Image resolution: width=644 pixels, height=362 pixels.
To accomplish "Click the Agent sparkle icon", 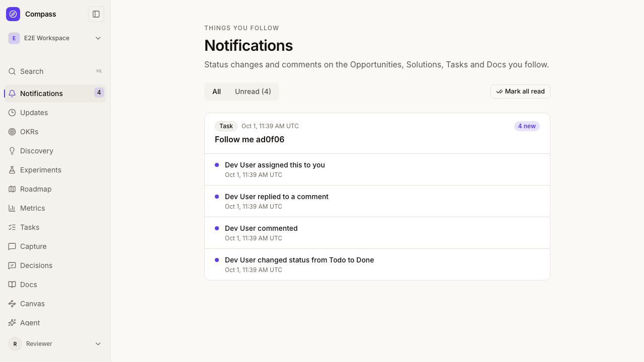I will 12,322.
